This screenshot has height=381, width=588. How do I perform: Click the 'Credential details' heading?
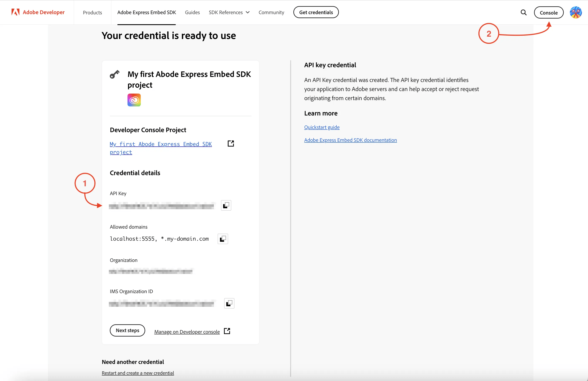click(x=135, y=173)
